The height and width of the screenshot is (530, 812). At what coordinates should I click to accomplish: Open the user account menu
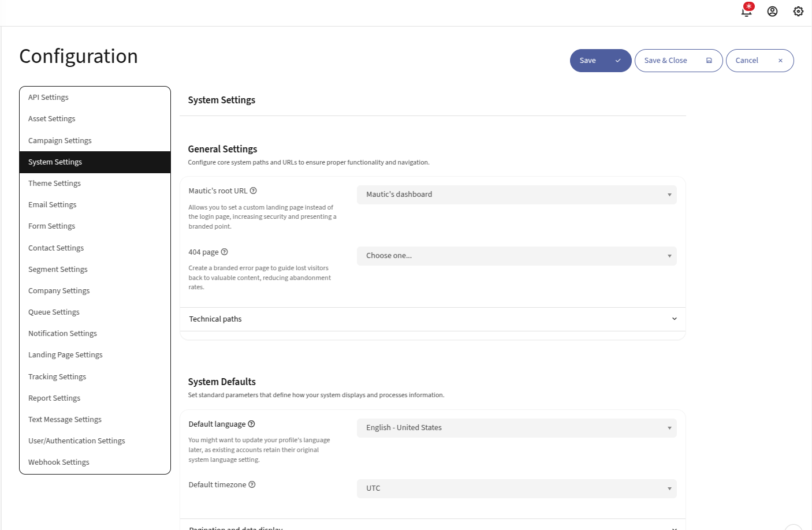pyautogui.click(x=772, y=11)
